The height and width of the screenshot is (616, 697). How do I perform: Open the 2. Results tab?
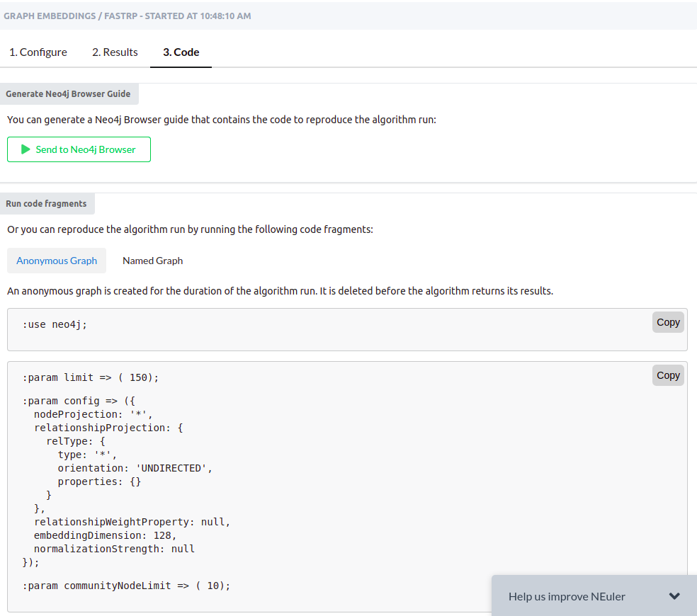coord(115,52)
